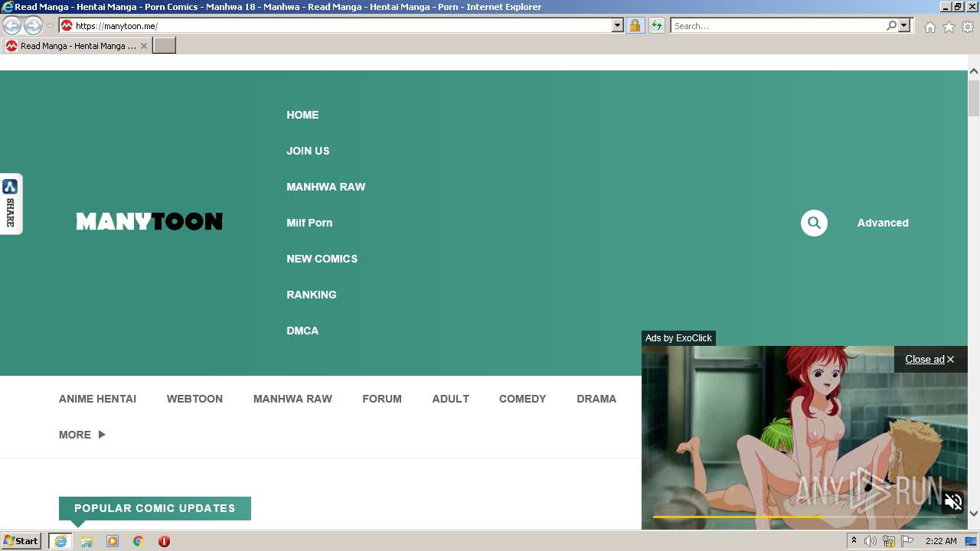Click the page scrollbar down arrow
Viewport: 980px width, 551px height.
974,514
